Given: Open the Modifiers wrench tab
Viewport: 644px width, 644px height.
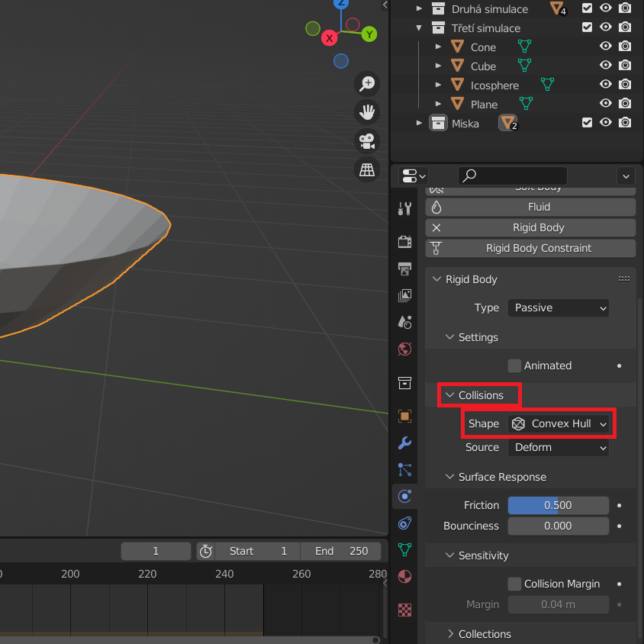Looking at the screenshot, I should pos(405,443).
